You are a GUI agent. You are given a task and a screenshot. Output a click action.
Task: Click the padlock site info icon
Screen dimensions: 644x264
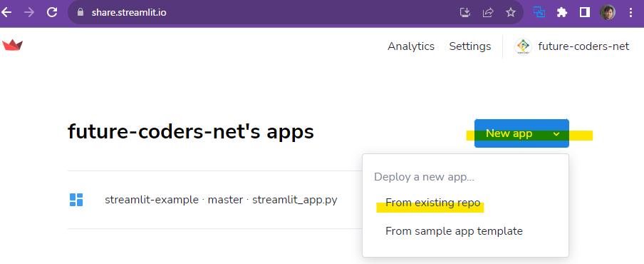80,12
